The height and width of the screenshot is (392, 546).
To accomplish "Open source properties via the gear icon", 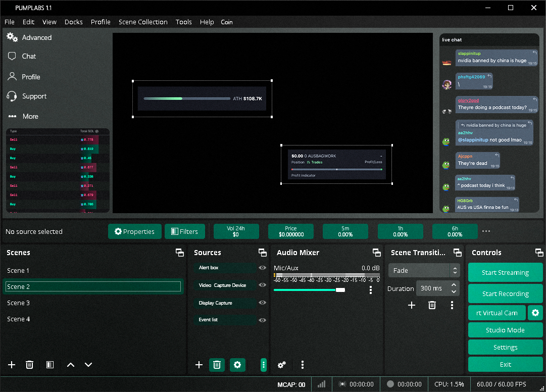I will tap(237, 365).
